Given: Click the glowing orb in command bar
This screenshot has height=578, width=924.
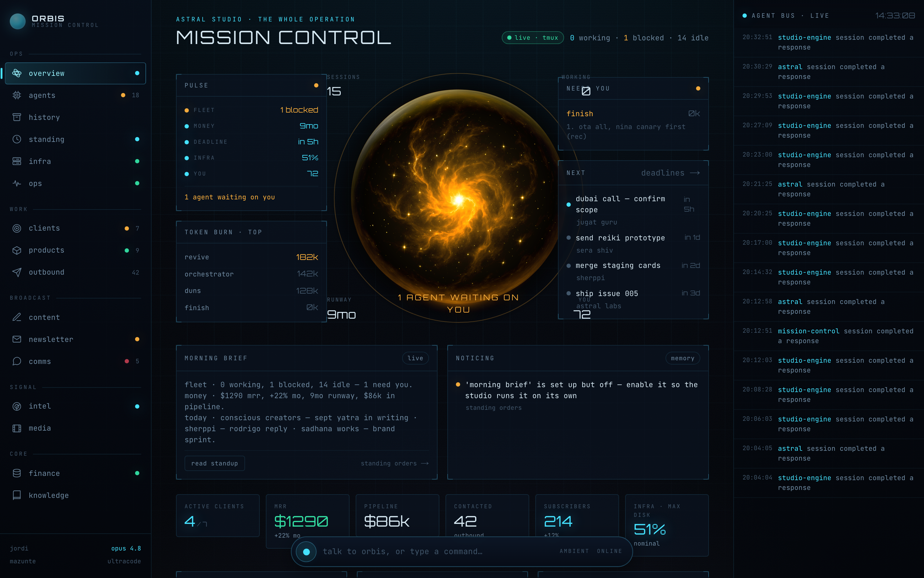Looking at the screenshot, I should 306,552.
